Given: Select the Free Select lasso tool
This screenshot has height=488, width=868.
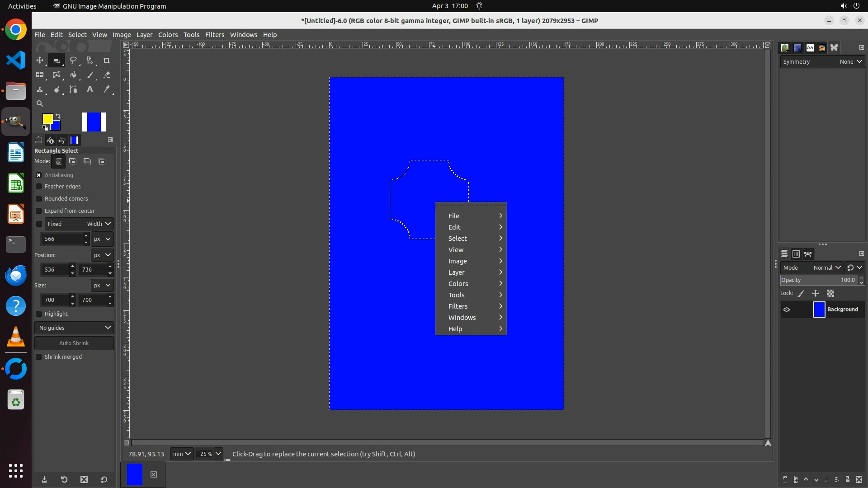Looking at the screenshot, I should (73, 60).
